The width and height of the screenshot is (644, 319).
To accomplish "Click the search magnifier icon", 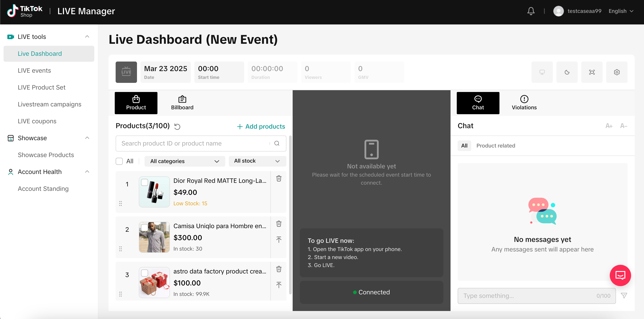I will [x=277, y=143].
